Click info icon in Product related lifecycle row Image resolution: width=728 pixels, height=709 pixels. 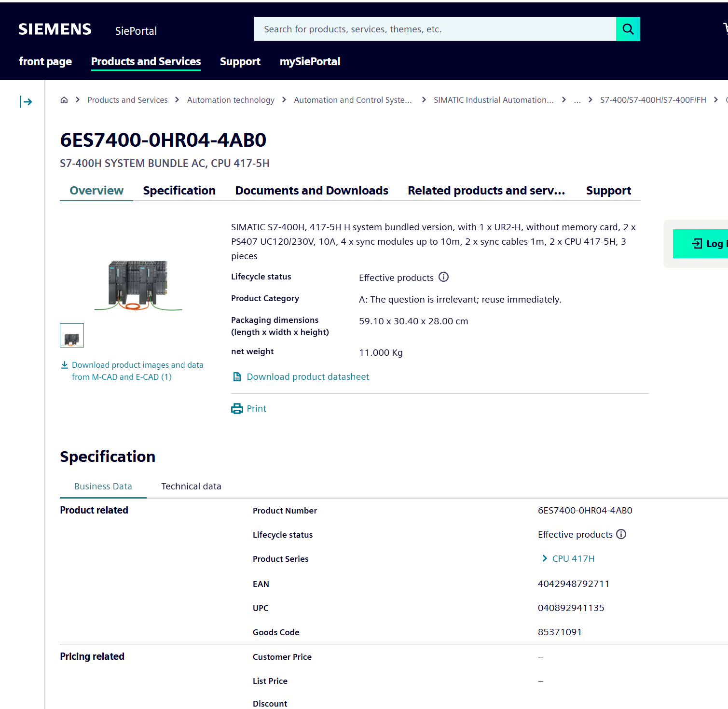coord(621,534)
